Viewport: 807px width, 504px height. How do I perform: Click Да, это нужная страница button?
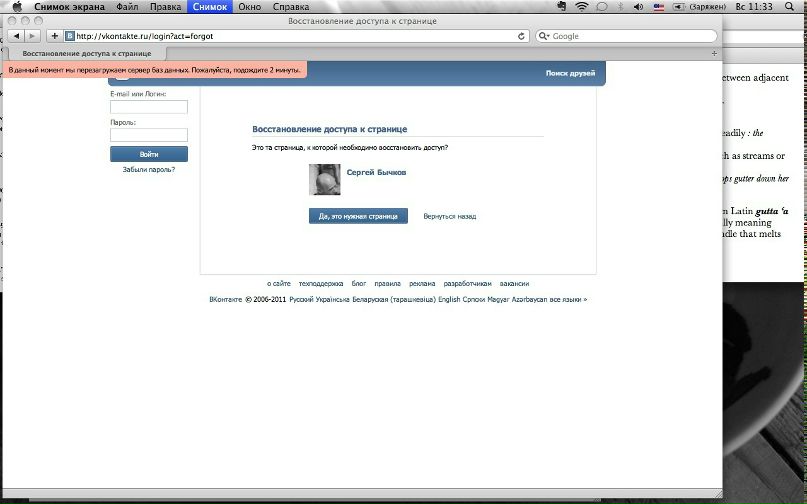pyautogui.click(x=358, y=216)
